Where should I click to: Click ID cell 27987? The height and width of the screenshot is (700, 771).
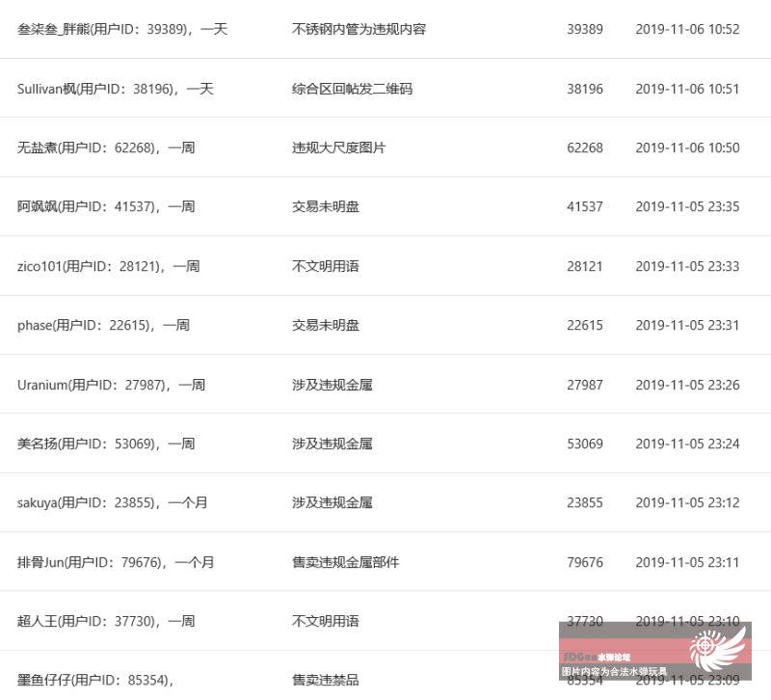click(585, 385)
